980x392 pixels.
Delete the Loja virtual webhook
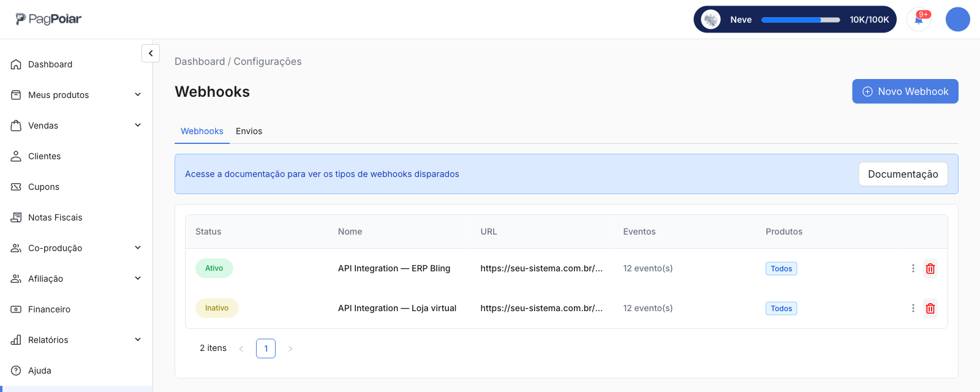click(930, 308)
